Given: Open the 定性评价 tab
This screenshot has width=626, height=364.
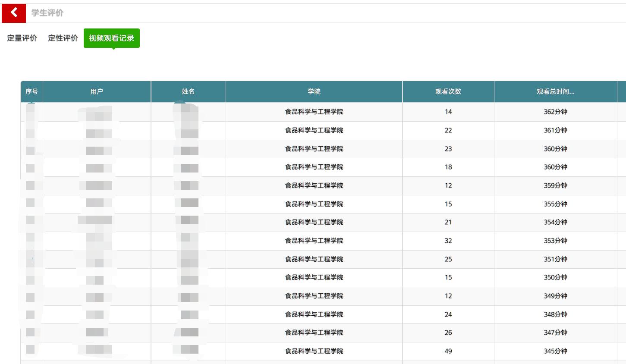Looking at the screenshot, I should pyautogui.click(x=63, y=38).
